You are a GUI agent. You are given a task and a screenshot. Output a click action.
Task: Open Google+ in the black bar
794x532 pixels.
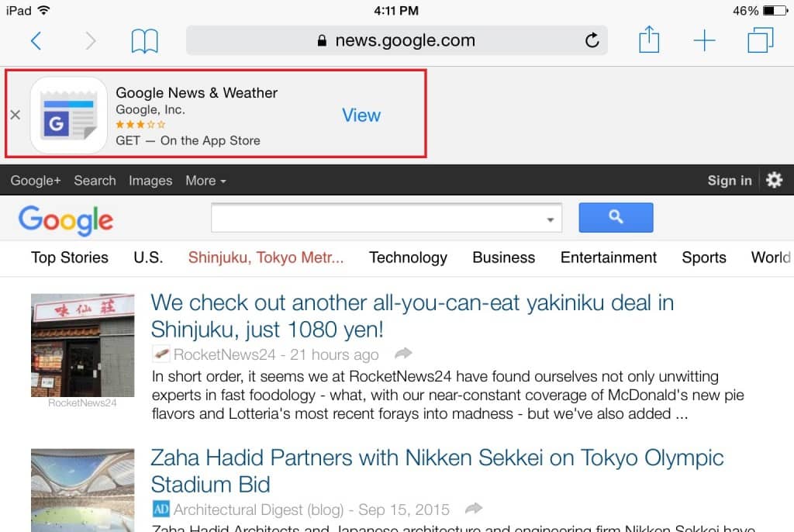coord(36,181)
